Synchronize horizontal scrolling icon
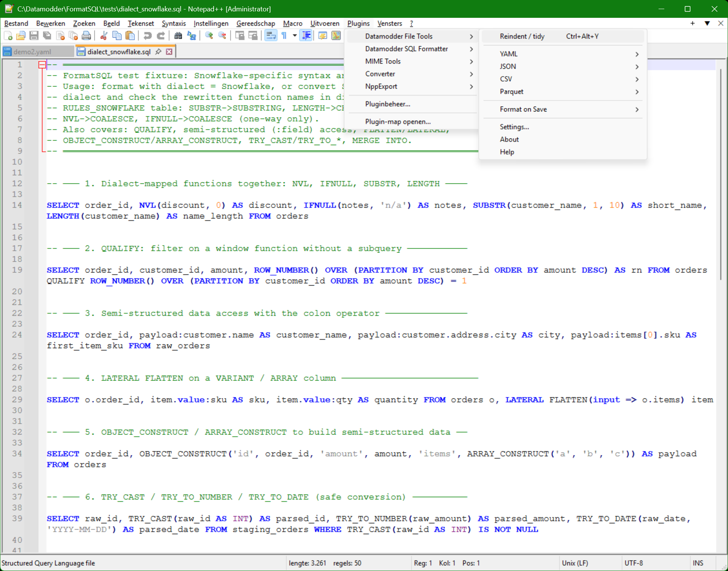 coord(253,36)
